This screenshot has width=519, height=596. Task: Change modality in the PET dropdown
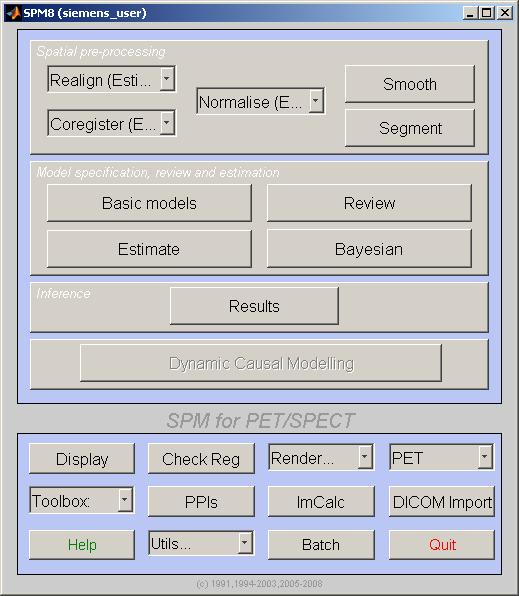pyautogui.click(x=441, y=457)
